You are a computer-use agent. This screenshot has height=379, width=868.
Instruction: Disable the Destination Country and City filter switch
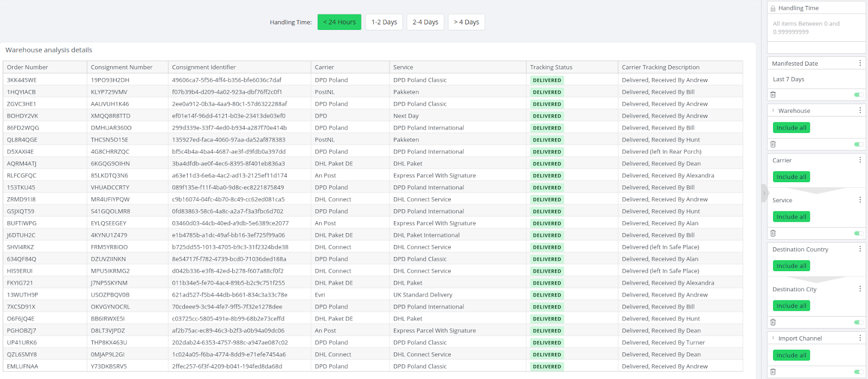pos(858,322)
